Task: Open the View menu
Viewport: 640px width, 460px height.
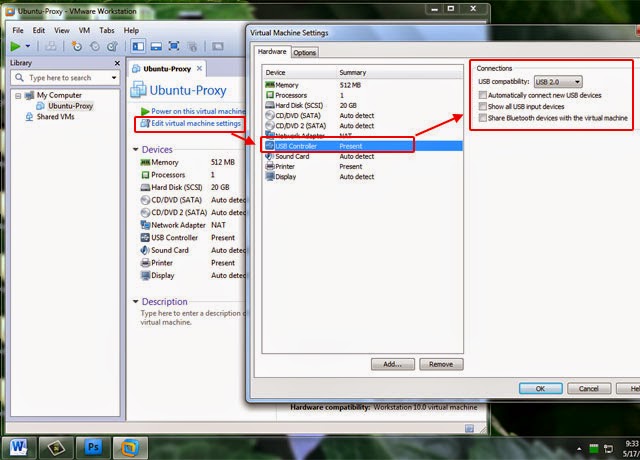Action: pos(62,31)
